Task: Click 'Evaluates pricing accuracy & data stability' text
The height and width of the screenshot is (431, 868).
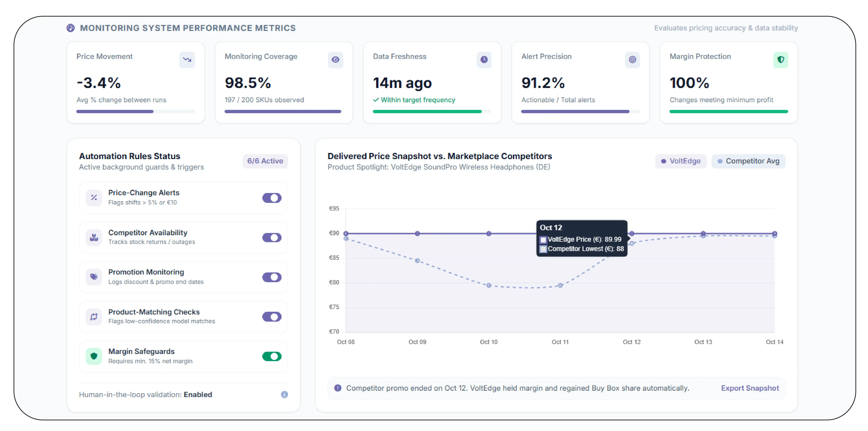Action: pos(726,28)
